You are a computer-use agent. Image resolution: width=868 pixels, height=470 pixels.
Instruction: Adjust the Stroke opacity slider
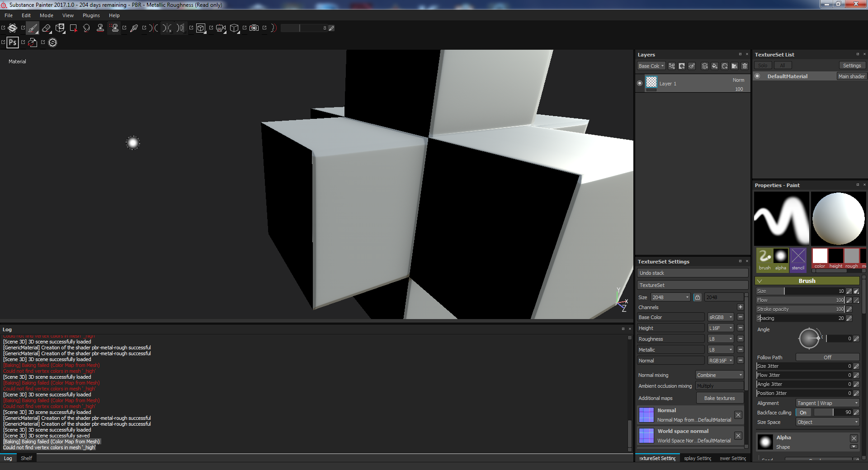click(x=800, y=309)
